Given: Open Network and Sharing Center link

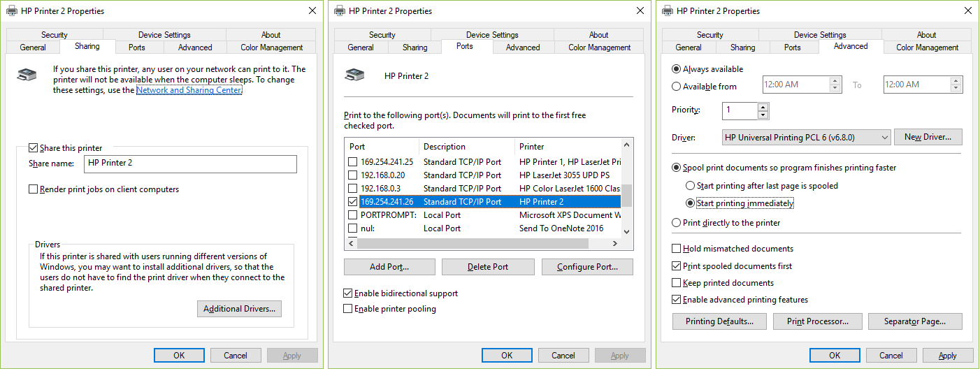Looking at the screenshot, I should click(x=189, y=90).
